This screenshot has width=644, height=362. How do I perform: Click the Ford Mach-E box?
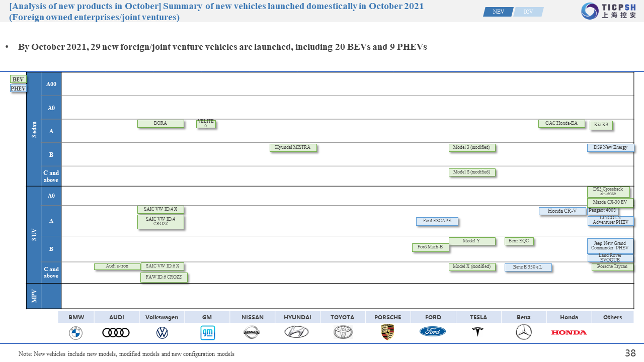430,247
